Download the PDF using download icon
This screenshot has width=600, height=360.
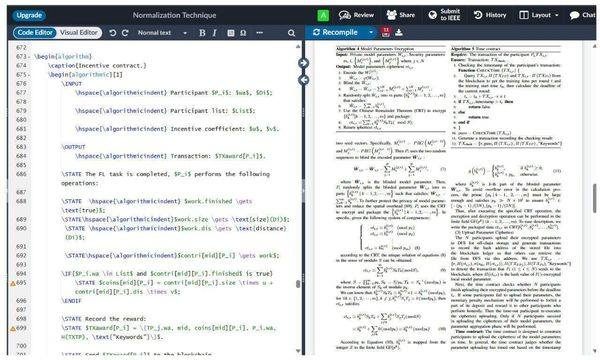399,33
